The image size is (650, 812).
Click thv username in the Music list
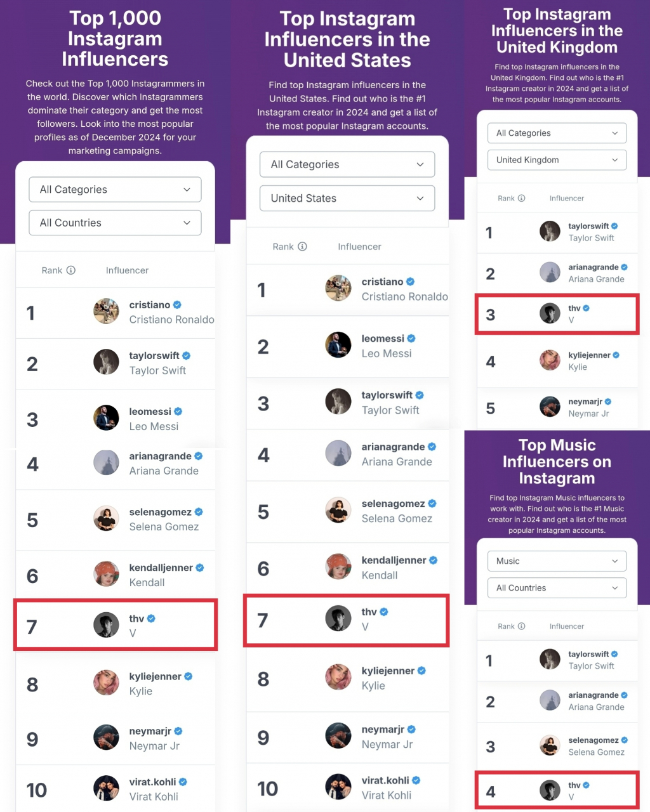(x=574, y=785)
